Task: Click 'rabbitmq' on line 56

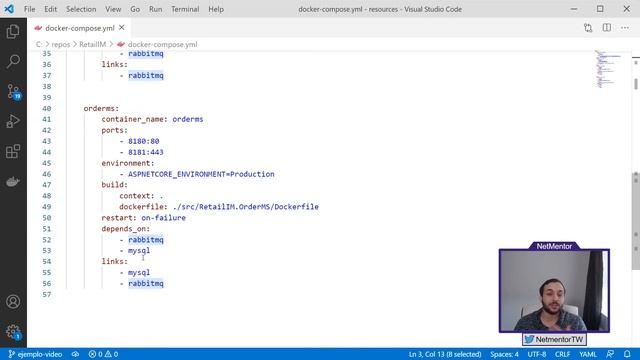Action: click(x=146, y=284)
